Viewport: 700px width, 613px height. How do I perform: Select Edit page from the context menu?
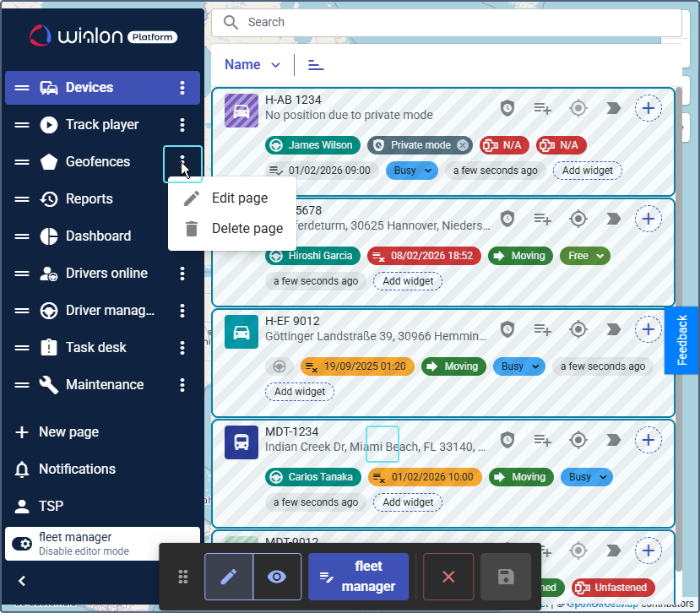[239, 198]
